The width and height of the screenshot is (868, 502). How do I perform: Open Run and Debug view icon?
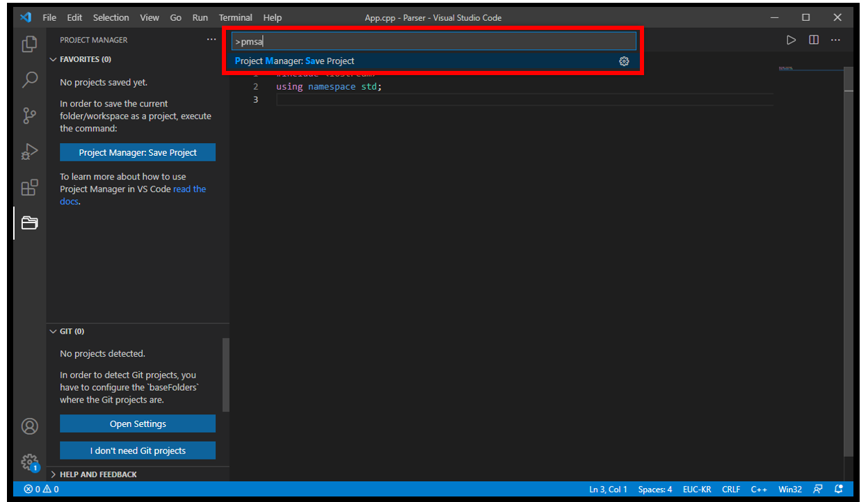[29, 151]
